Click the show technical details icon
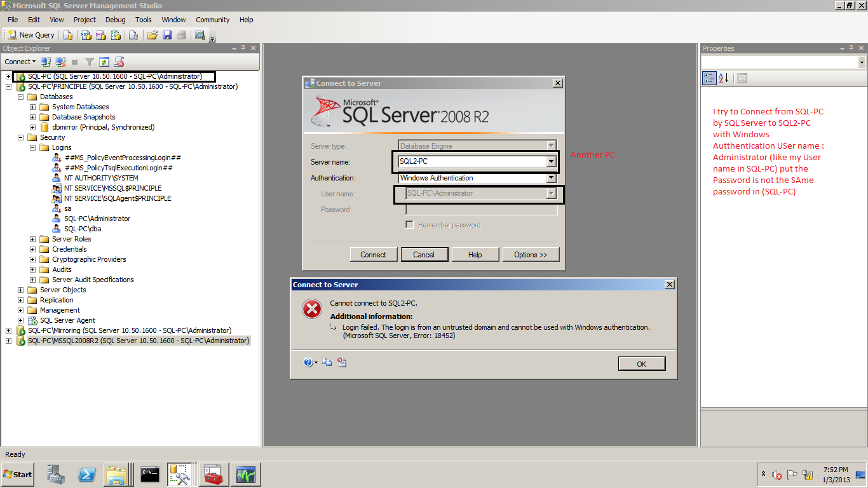This screenshot has height=488, width=868. pyautogui.click(x=342, y=362)
